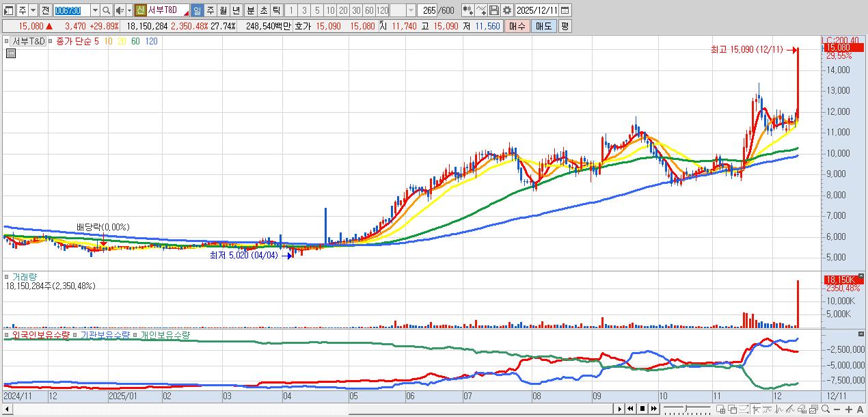868x417 pixels.
Task: Click the stock name field 서부T&D
Action: click(167, 10)
